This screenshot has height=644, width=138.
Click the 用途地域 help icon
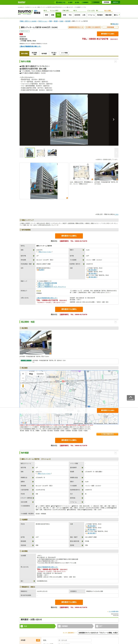click(33, 545)
